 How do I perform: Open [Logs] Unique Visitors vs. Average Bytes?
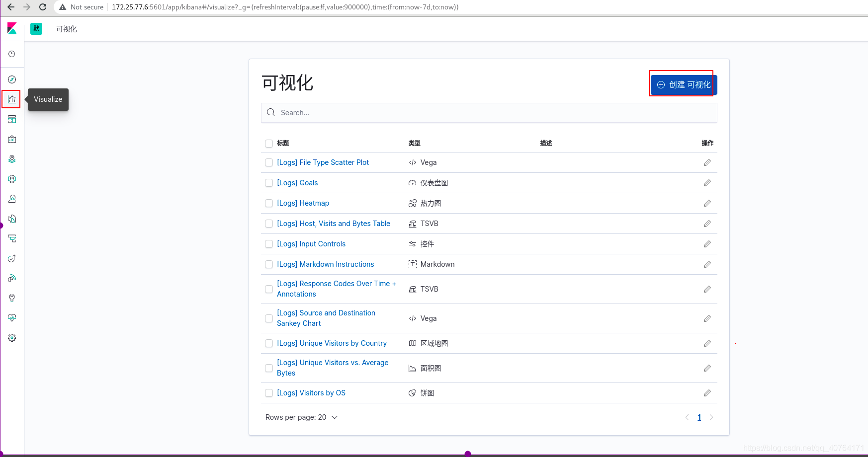pyautogui.click(x=333, y=368)
